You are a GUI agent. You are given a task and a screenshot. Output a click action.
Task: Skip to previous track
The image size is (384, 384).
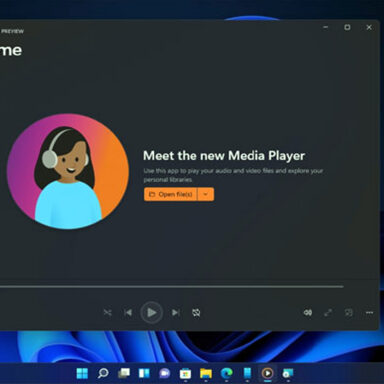point(128,313)
